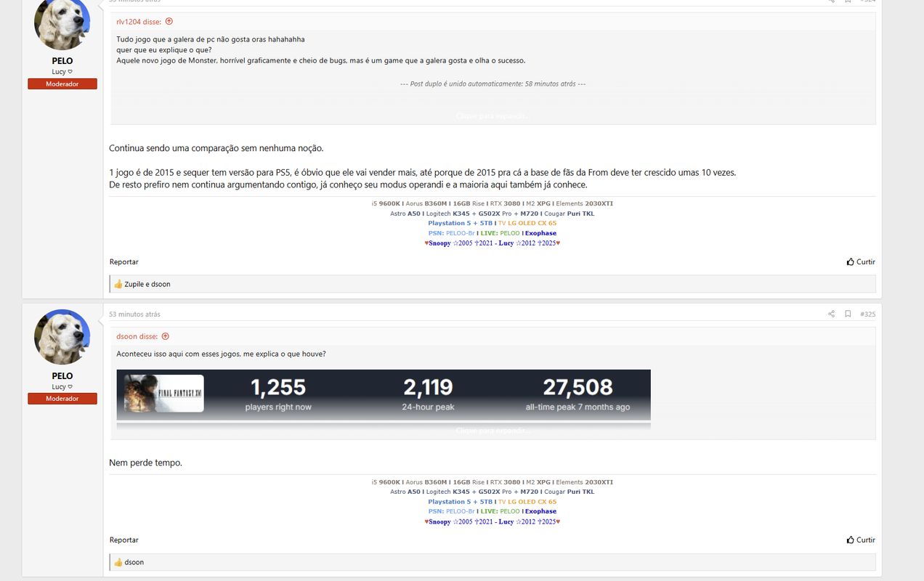
Task: Click 'Post duplo é unido automaticamente' notice
Action: tap(493, 84)
